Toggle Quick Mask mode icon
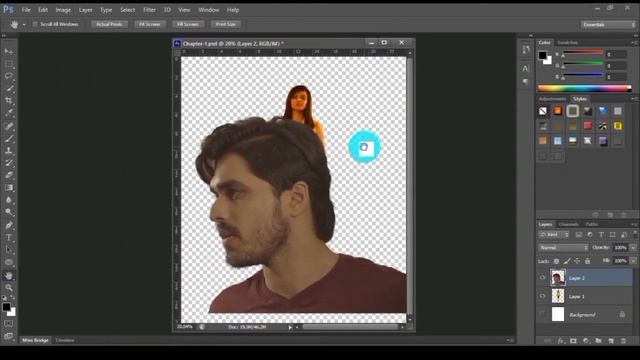640x360 pixels. (9, 324)
